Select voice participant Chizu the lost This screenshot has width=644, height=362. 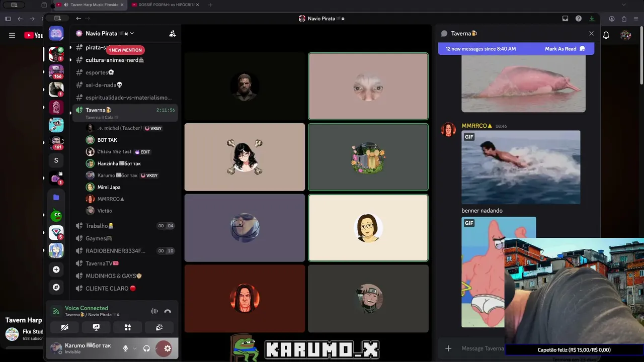[x=131, y=152]
